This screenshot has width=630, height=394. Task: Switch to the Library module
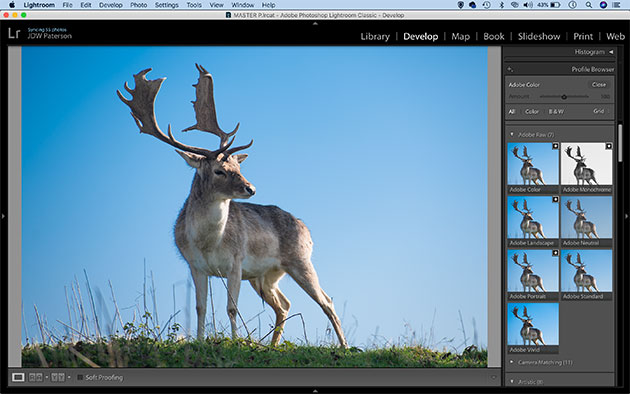tap(375, 37)
